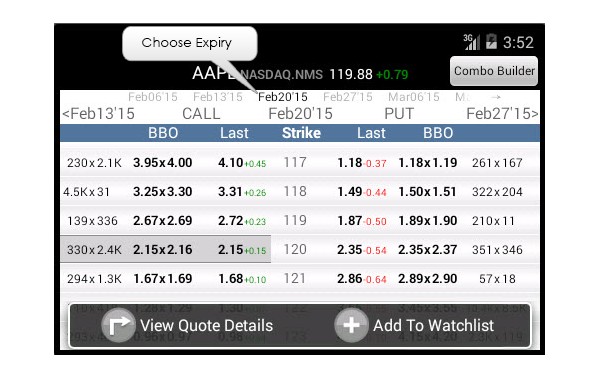Choose the Mar06'15 expiry date
Viewport: 600px width, 377px height.
click(x=414, y=97)
